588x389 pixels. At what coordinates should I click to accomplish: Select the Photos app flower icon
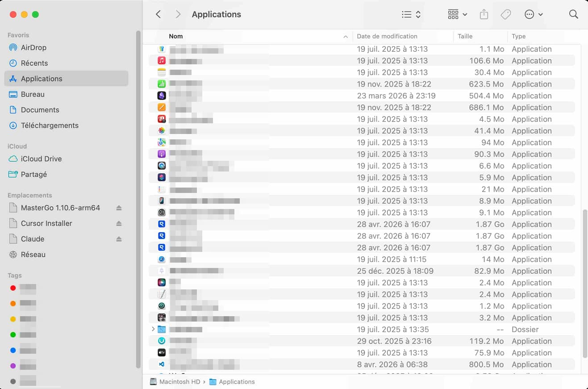coord(162,131)
